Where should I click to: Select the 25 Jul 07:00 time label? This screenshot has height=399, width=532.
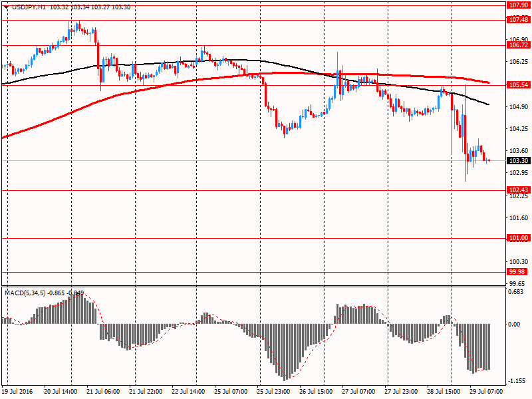pyautogui.click(x=231, y=392)
